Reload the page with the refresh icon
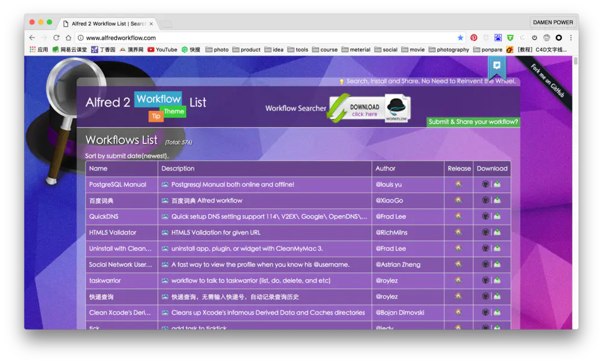Image resolution: width=603 pixels, height=364 pixels. tap(56, 38)
